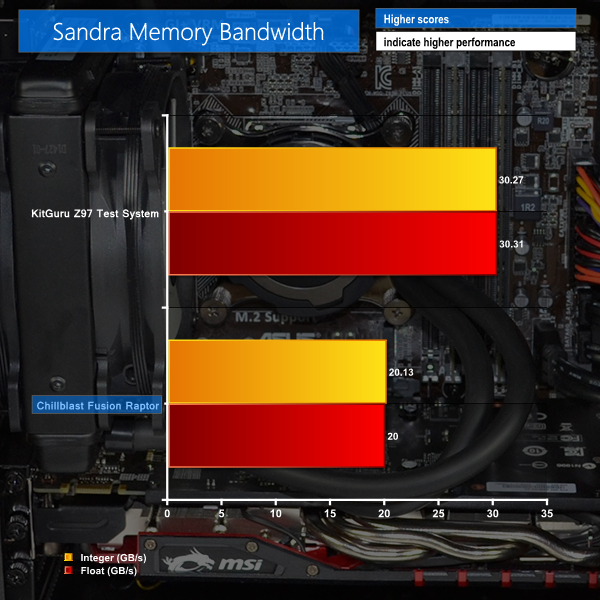Click the Chillblast Float value 20

click(x=393, y=437)
